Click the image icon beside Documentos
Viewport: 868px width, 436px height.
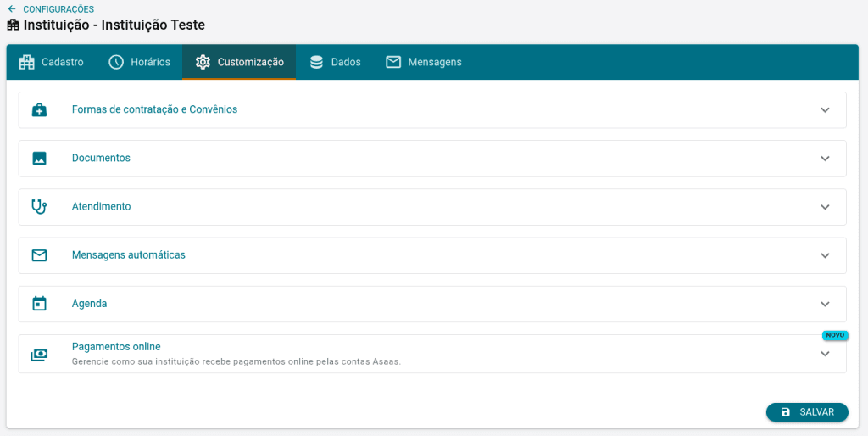tap(39, 159)
